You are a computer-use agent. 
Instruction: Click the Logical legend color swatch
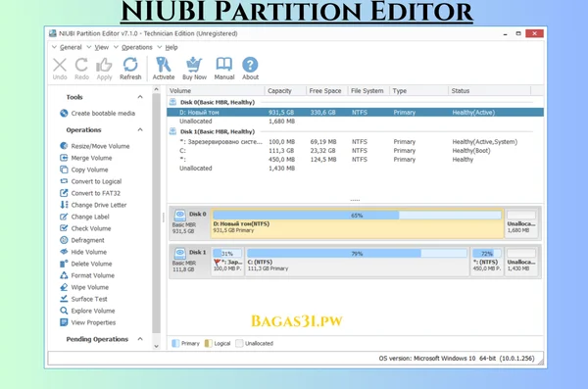tap(208, 343)
